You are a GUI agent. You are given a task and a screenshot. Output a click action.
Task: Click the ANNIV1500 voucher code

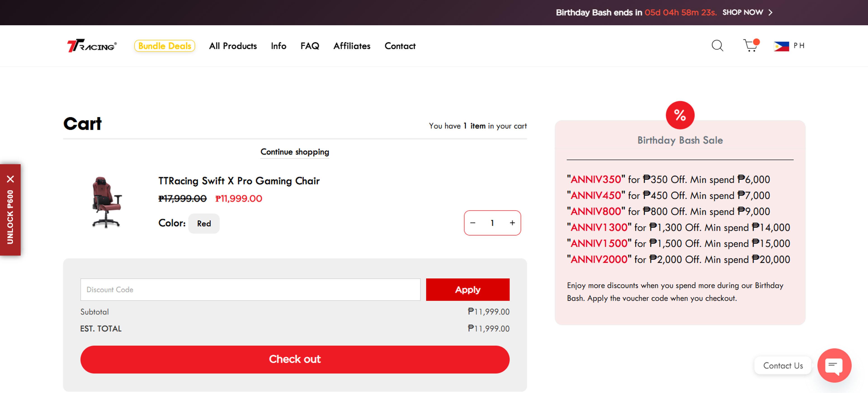[x=599, y=243]
